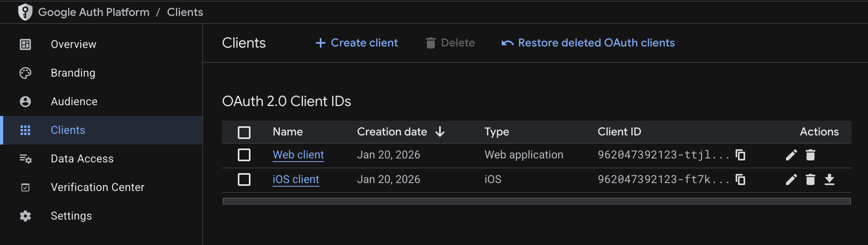Open the Verification Center page
868x245 pixels.
pos(101,187)
